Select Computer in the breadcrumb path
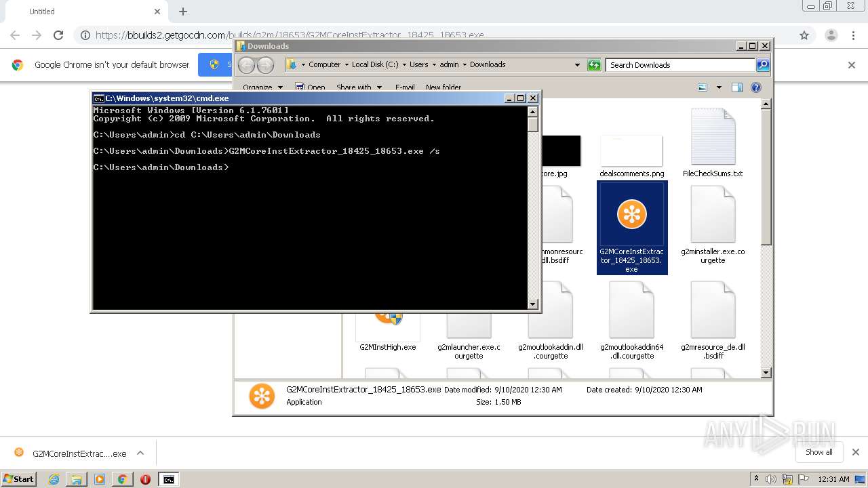This screenshot has width=868, height=488. click(x=324, y=64)
